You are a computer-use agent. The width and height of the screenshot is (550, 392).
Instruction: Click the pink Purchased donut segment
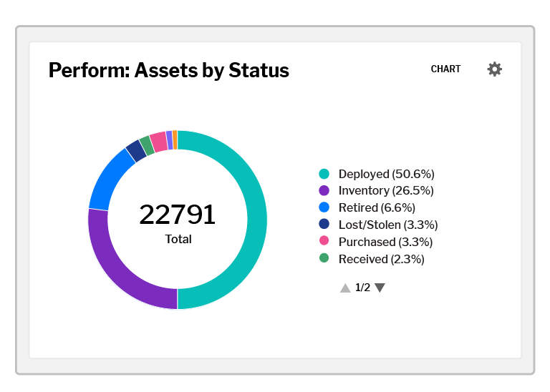coord(158,142)
